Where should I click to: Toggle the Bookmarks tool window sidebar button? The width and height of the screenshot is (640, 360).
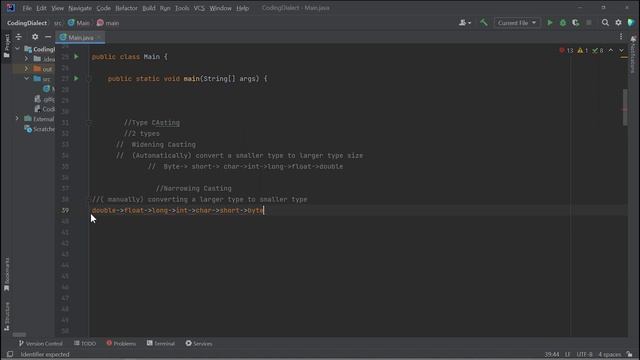[7, 274]
